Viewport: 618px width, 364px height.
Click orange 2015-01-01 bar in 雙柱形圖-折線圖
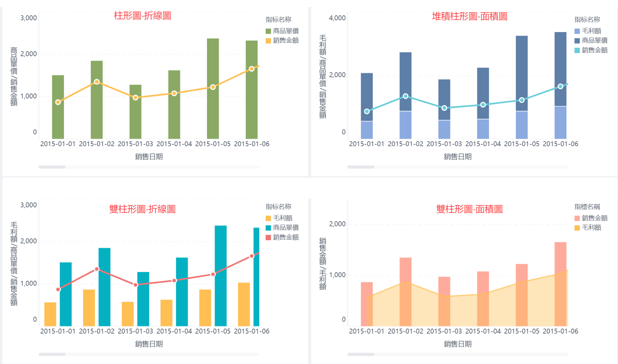click(50, 314)
